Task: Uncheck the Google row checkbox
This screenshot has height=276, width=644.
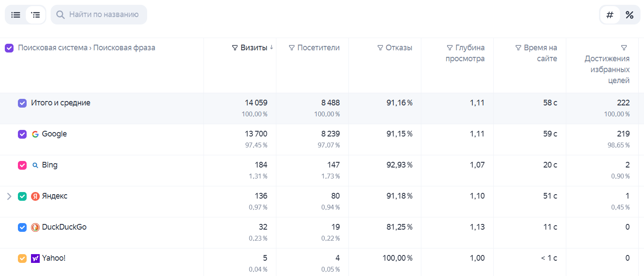Action: pos(22,134)
